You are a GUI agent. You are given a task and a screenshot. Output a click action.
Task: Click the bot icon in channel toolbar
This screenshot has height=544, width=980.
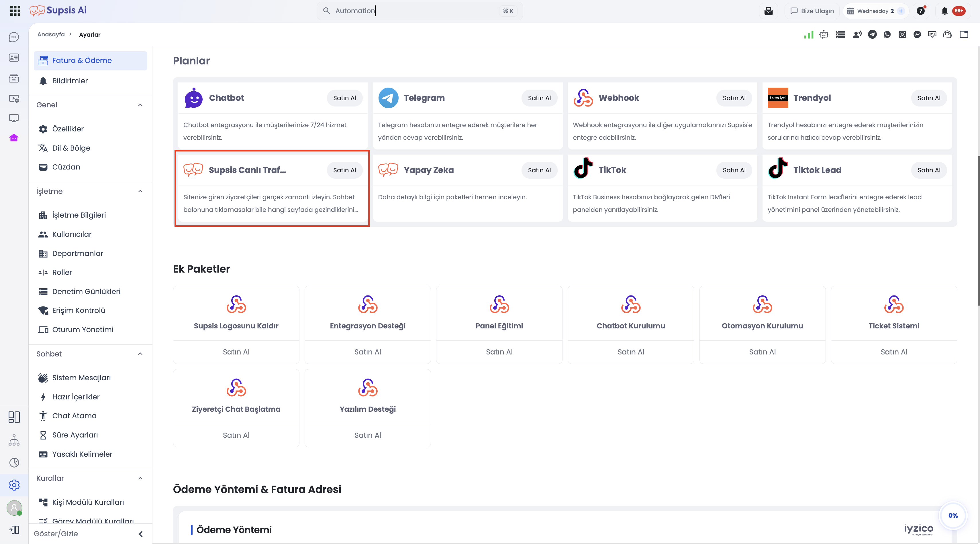coord(824,35)
